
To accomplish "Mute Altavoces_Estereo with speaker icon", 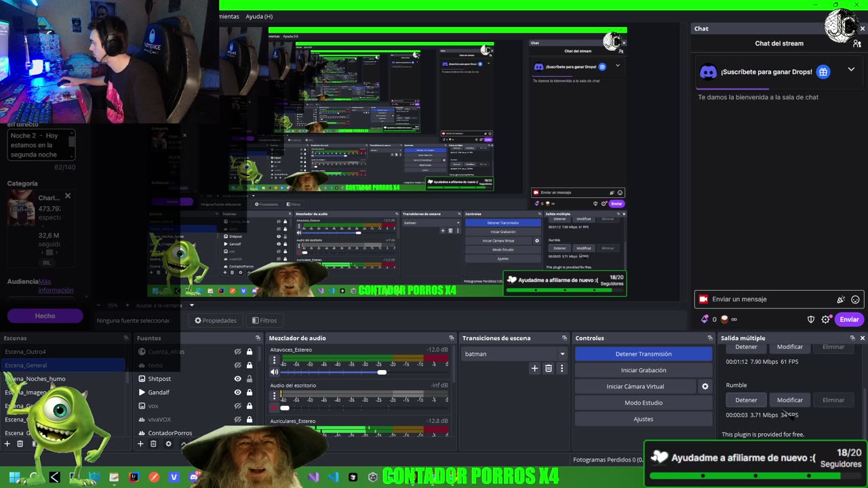I will tap(275, 372).
